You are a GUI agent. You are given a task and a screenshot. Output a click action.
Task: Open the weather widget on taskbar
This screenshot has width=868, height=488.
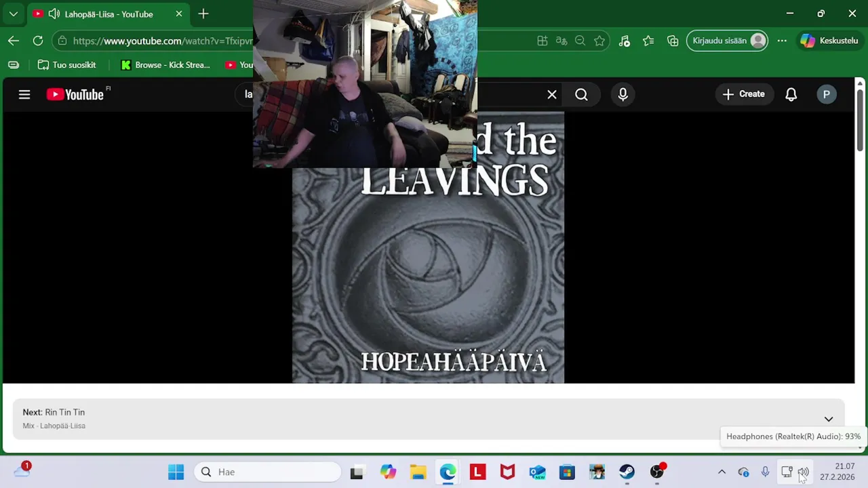(x=22, y=471)
